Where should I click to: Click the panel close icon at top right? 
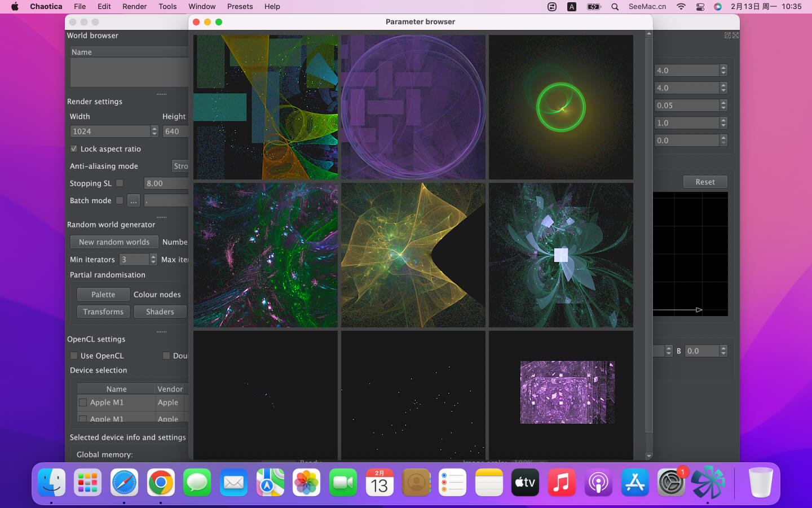coord(735,36)
